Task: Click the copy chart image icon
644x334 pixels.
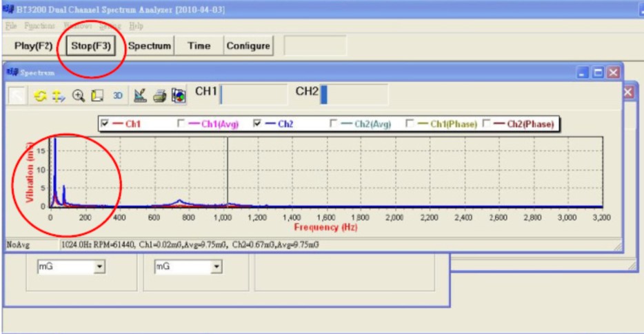Action: (x=179, y=96)
